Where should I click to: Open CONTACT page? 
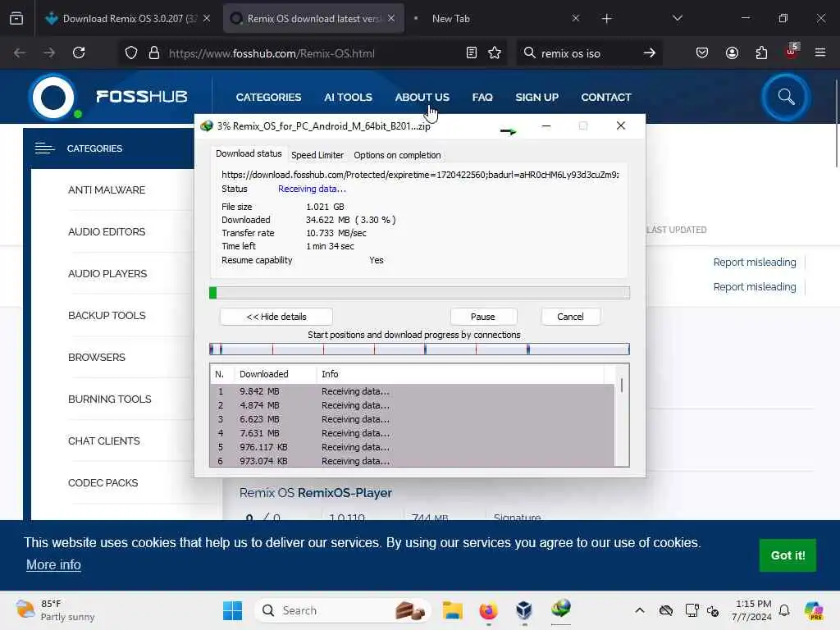coord(606,98)
